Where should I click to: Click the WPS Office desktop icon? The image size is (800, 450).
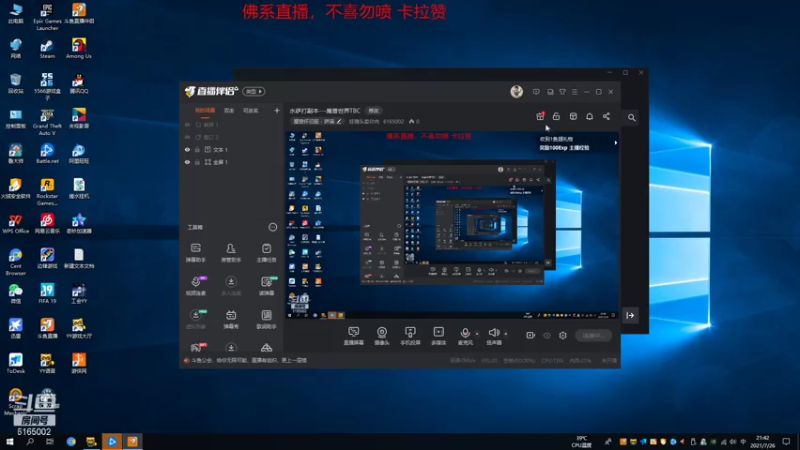(15, 224)
